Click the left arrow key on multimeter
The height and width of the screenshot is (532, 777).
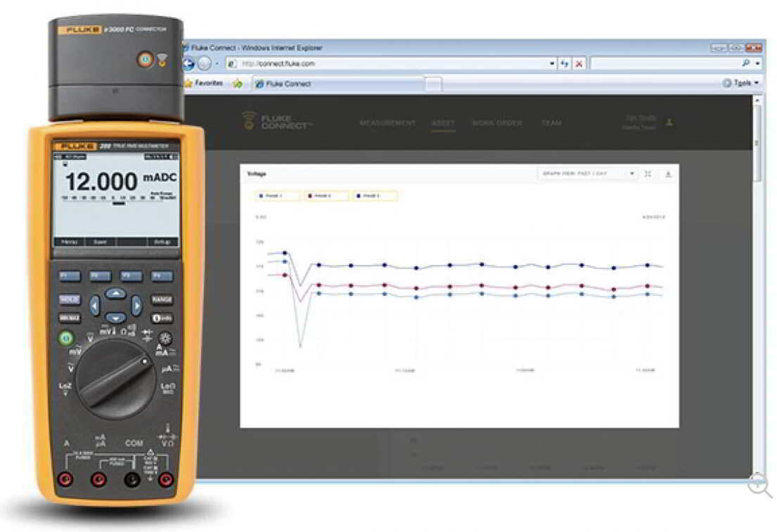tap(95, 306)
